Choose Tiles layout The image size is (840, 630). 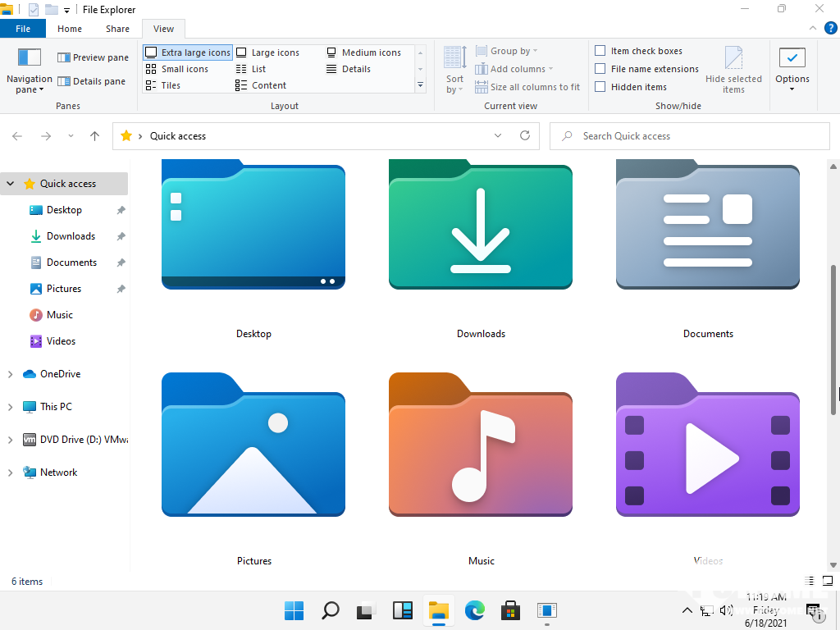[163, 85]
